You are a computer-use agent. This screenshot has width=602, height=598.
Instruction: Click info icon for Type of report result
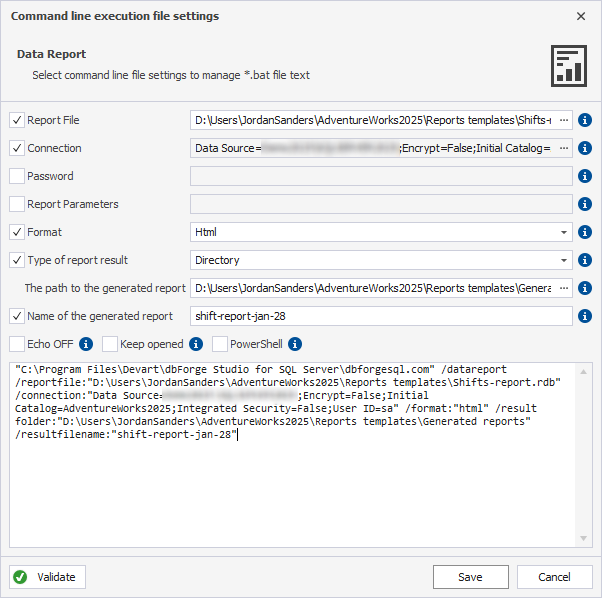[x=585, y=260]
